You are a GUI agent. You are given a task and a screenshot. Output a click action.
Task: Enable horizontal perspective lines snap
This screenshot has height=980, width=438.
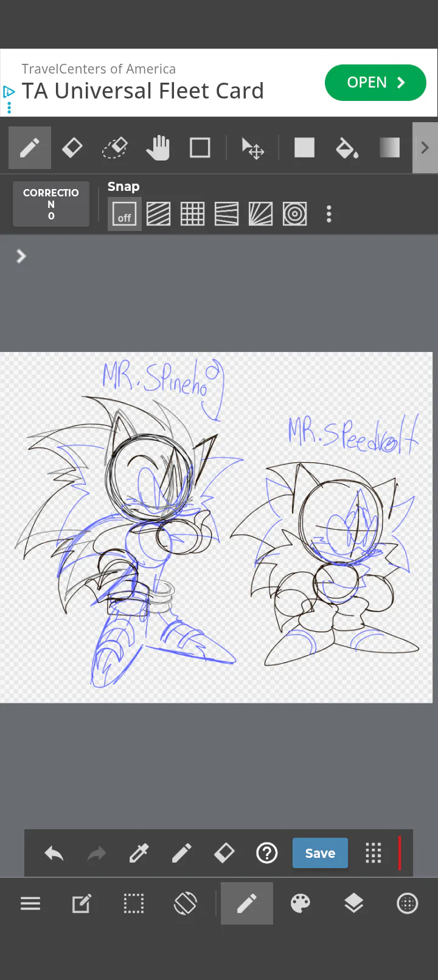tap(227, 214)
